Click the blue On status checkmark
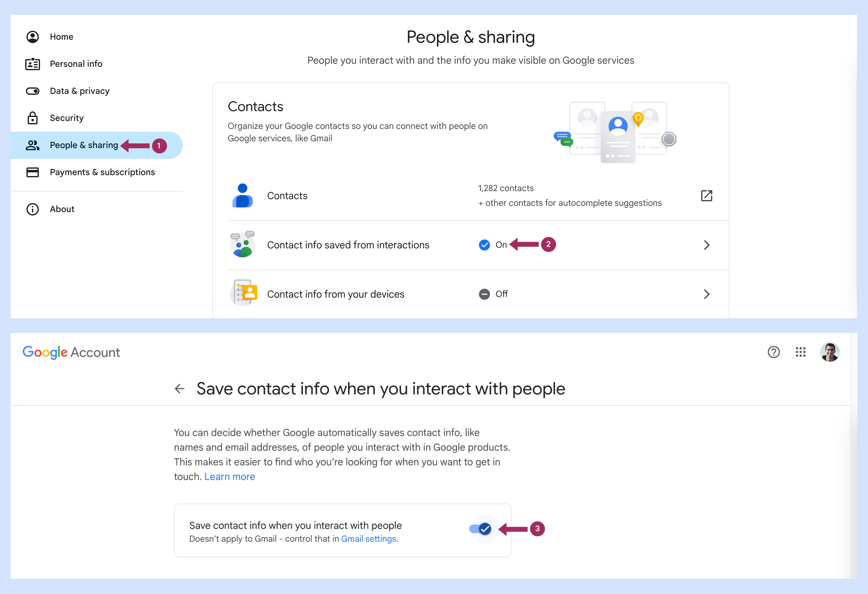Screen dimensions: 868x594 click(484, 245)
